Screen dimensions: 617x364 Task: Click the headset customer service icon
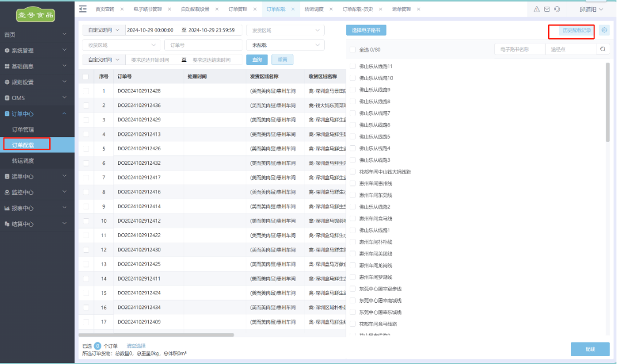pos(557,9)
